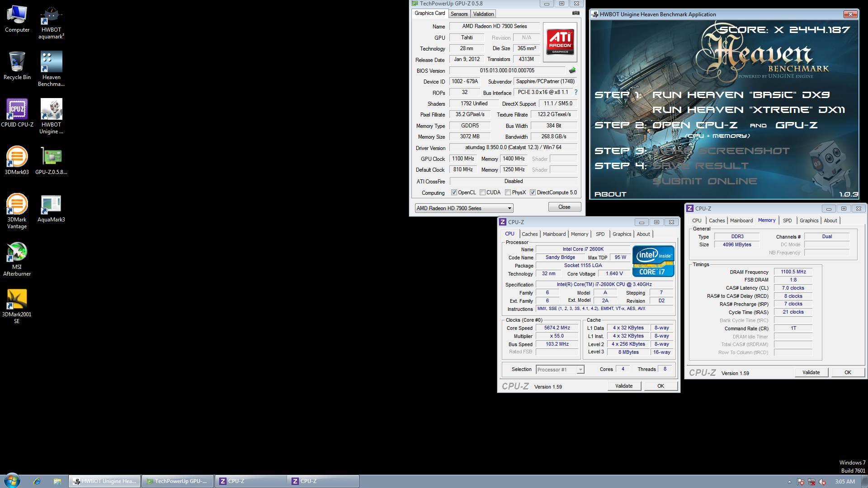Toggle the PhysX checkbox in GPU-Z
The image size is (868, 488).
[508, 192]
